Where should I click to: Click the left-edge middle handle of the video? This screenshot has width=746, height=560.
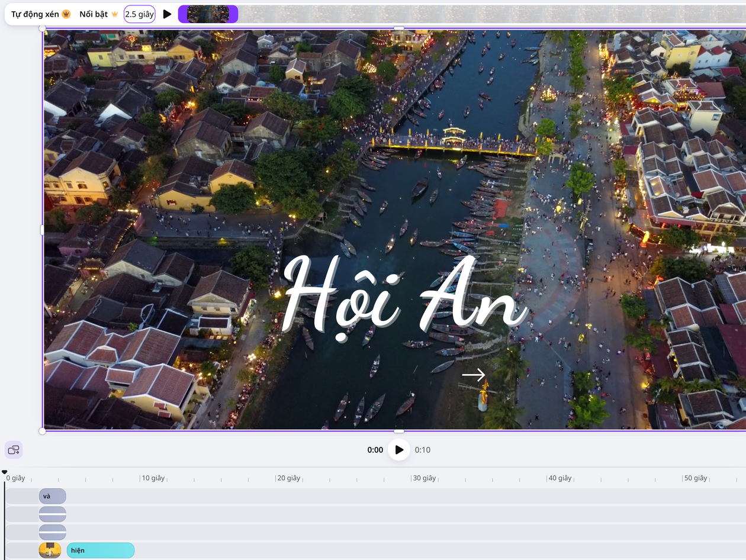pos(43,230)
